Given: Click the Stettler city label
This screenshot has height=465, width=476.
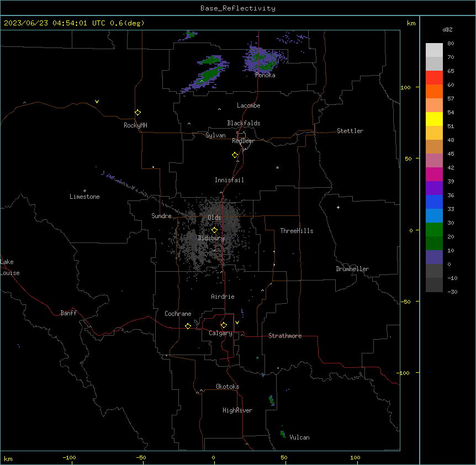Looking at the screenshot, I should pyautogui.click(x=350, y=131).
